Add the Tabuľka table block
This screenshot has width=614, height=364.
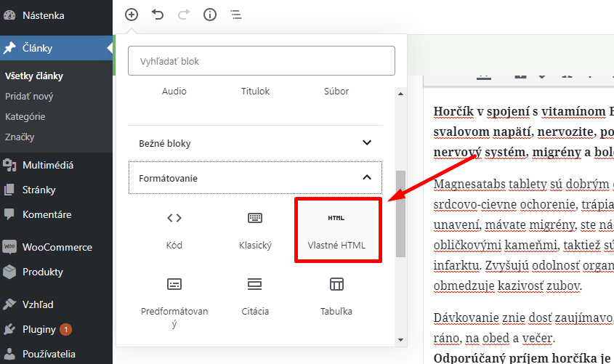336,296
